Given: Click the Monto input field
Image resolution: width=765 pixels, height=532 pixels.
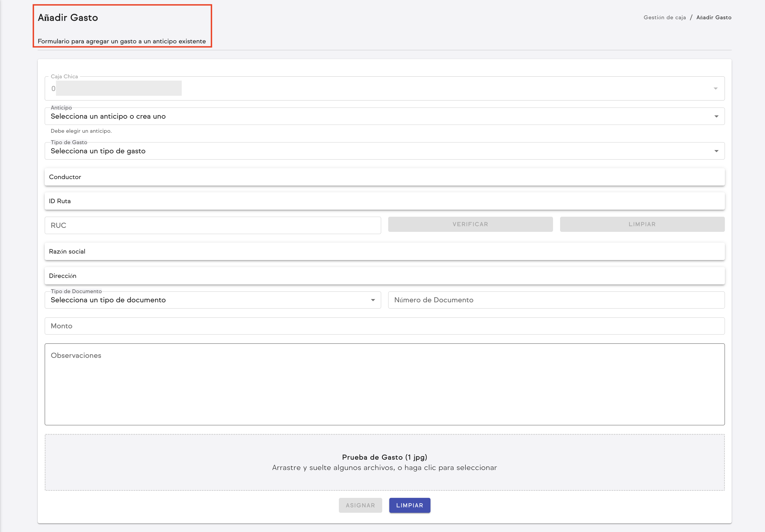Looking at the screenshot, I should (384, 326).
